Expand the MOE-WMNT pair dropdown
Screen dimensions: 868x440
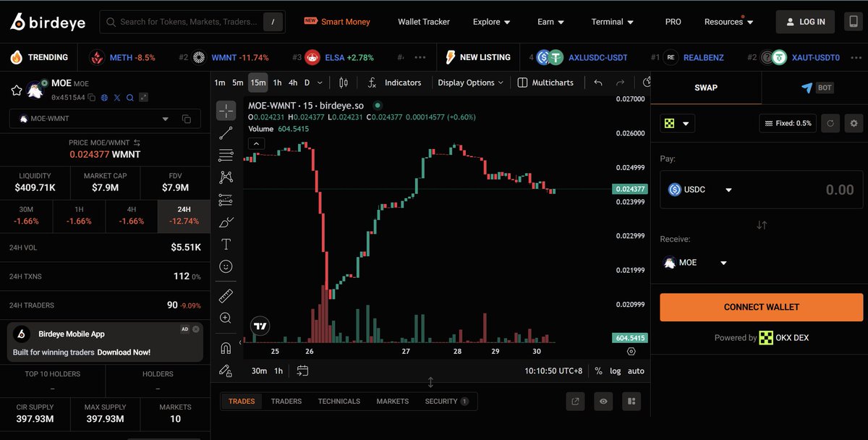coord(165,119)
